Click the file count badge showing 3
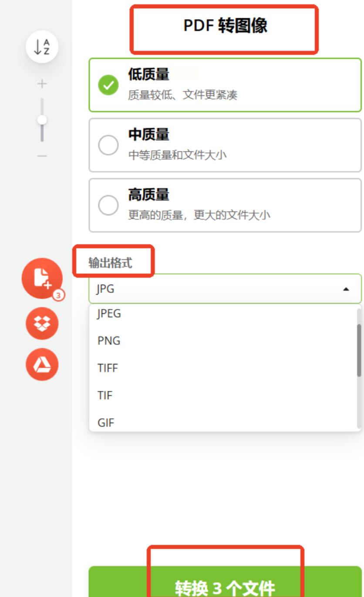Screen dimensions: 364x597 [58, 295]
